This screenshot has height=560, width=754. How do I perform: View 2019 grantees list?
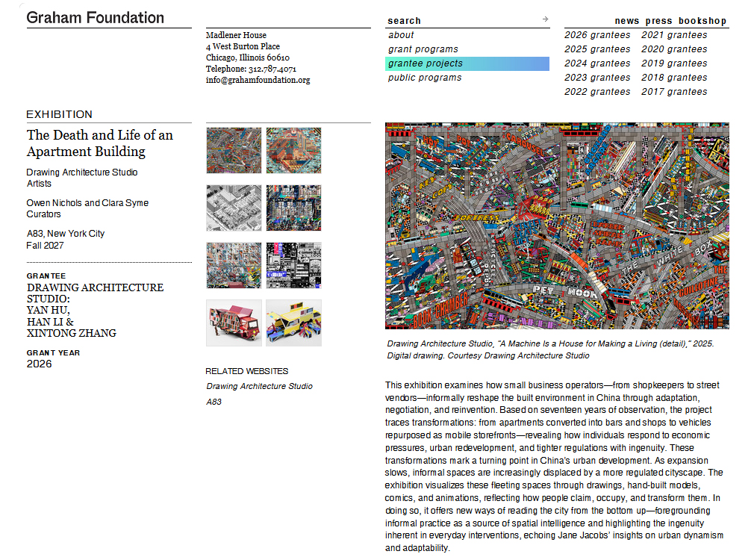(x=673, y=63)
